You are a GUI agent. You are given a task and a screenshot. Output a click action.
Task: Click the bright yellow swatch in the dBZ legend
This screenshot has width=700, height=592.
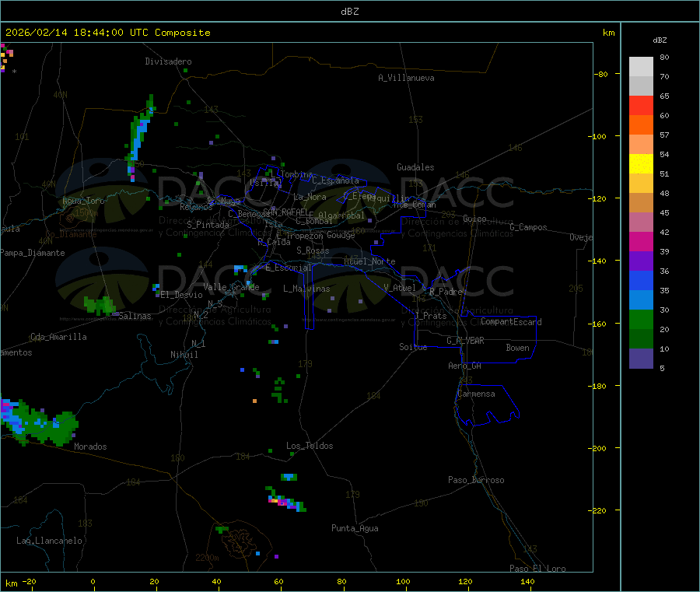tap(641, 164)
